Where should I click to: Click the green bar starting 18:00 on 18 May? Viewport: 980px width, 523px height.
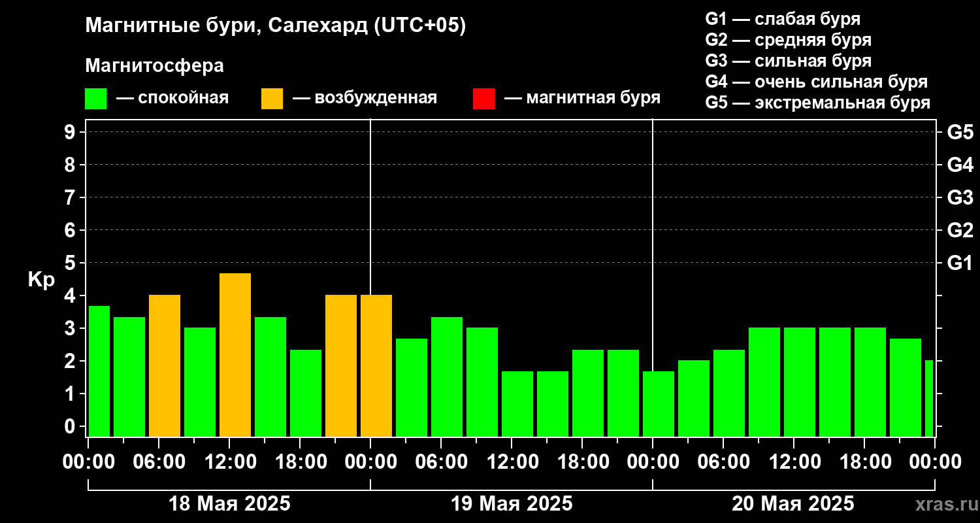coord(306,394)
